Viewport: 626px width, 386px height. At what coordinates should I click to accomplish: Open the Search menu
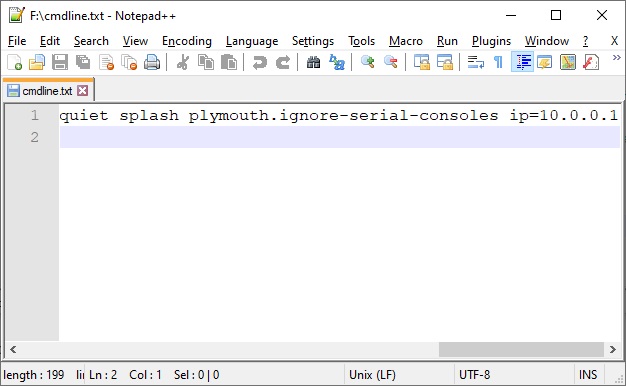[x=91, y=41]
